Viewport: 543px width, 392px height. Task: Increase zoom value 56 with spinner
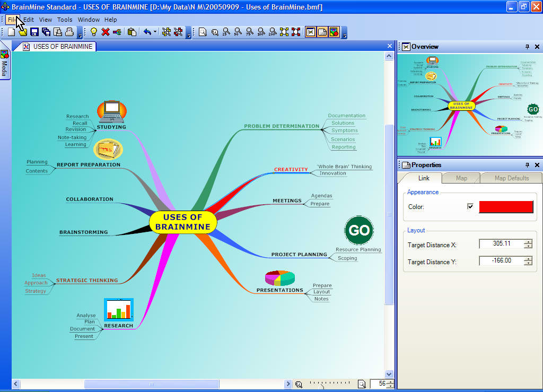(391, 381)
